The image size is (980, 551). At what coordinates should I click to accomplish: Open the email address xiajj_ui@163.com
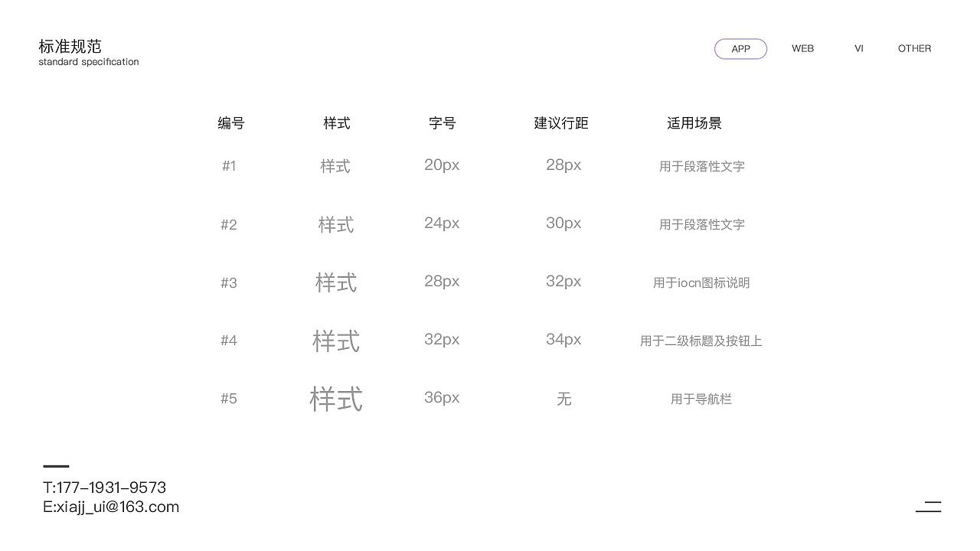[x=110, y=507]
